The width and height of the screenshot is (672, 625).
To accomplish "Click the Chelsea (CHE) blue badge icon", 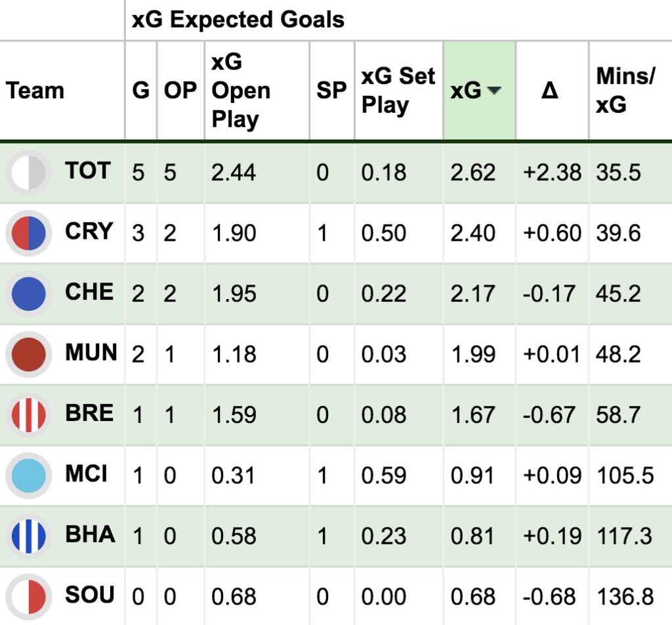I will point(28,294).
